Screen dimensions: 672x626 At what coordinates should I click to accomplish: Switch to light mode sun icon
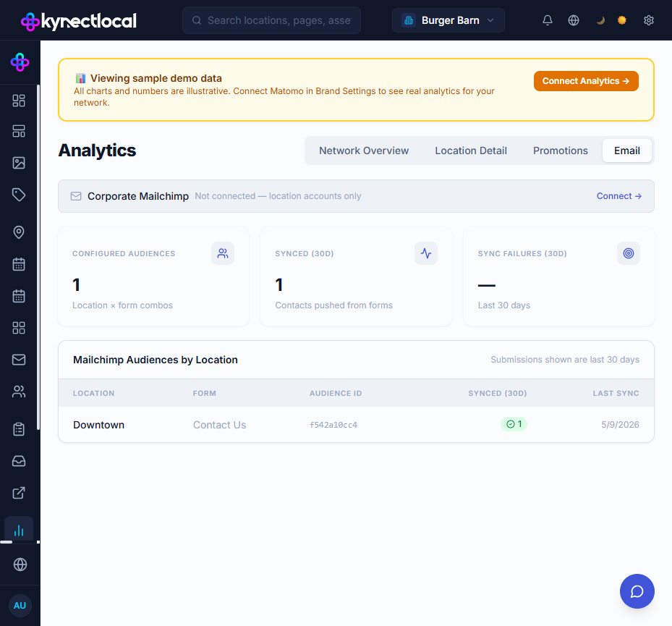pyautogui.click(x=622, y=20)
